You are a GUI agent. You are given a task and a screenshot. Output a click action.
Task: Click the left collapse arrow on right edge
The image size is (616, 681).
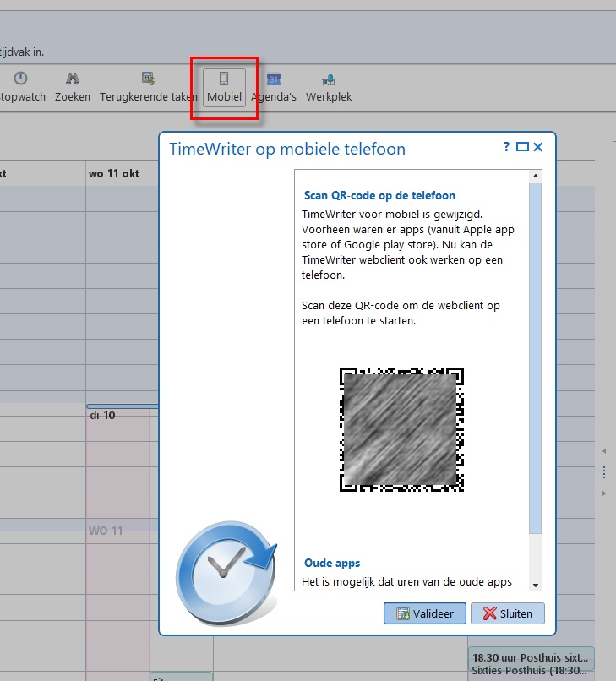pyautogui.click(x=604, y=451)
